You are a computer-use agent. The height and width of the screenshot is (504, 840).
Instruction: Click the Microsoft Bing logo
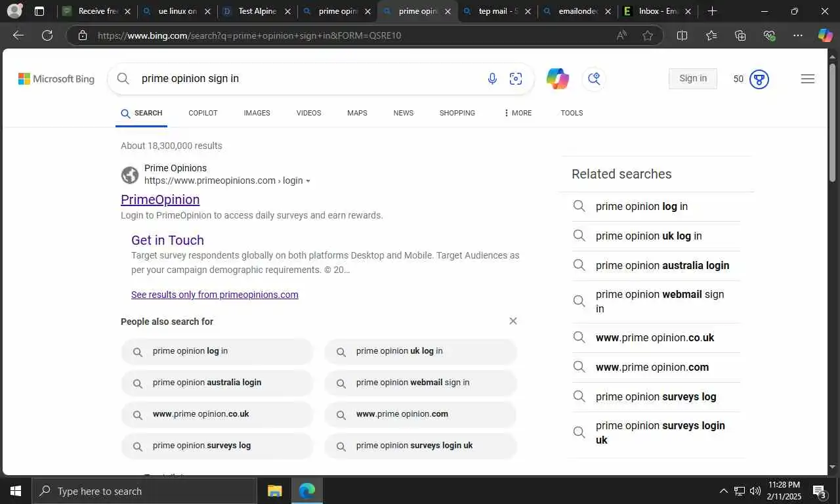tap(56, 79)
